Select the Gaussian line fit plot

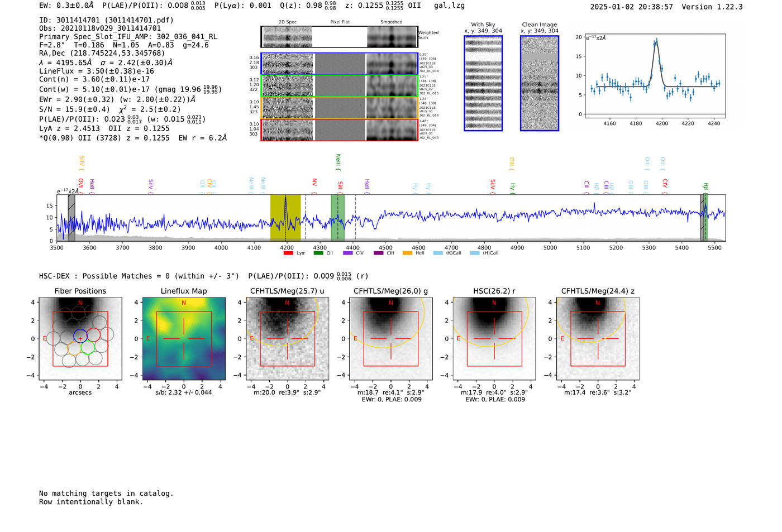pos(655,76)
